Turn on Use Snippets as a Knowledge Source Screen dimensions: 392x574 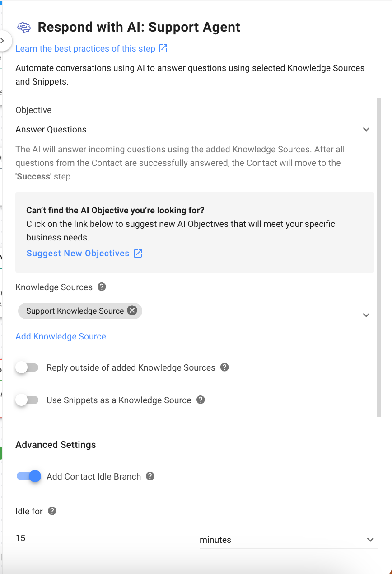click(x=27, y=400)
